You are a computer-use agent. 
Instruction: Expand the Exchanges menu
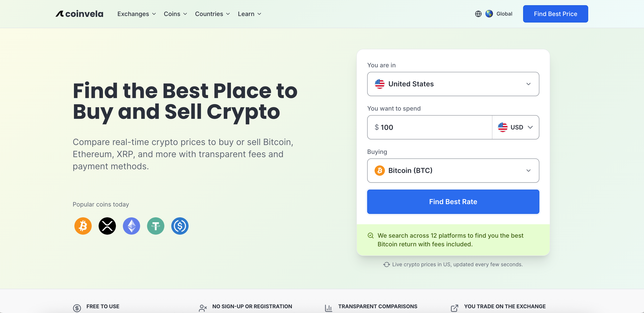coord(136,14)
